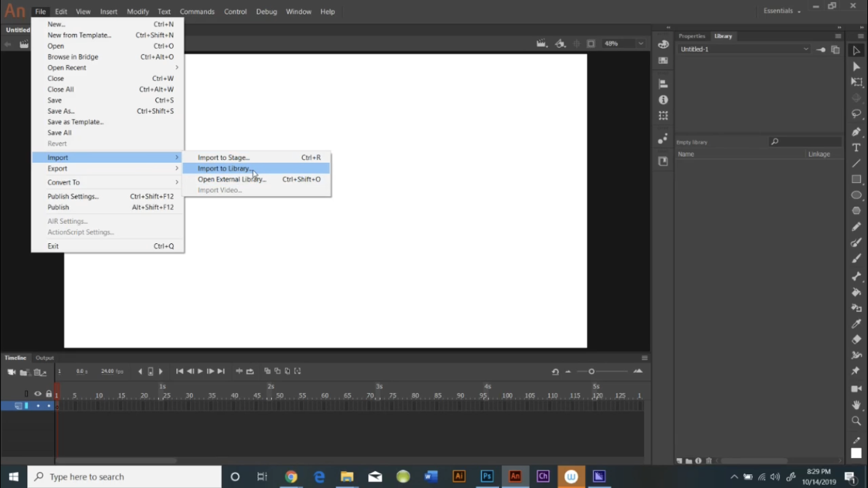The width and height of the screenshot is (868, 488).
Task: Toggle Edit Multiple Frames button
Action: coord(288,372)
